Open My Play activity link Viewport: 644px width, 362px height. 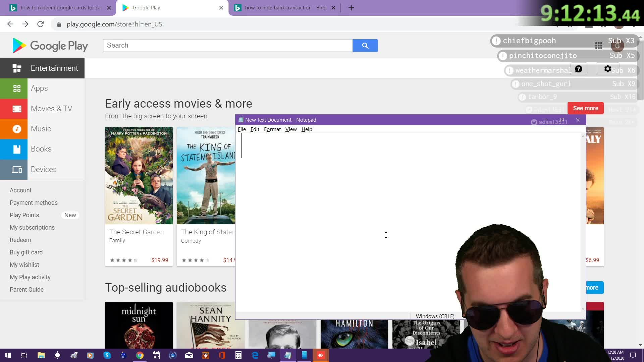pos(30,277)
